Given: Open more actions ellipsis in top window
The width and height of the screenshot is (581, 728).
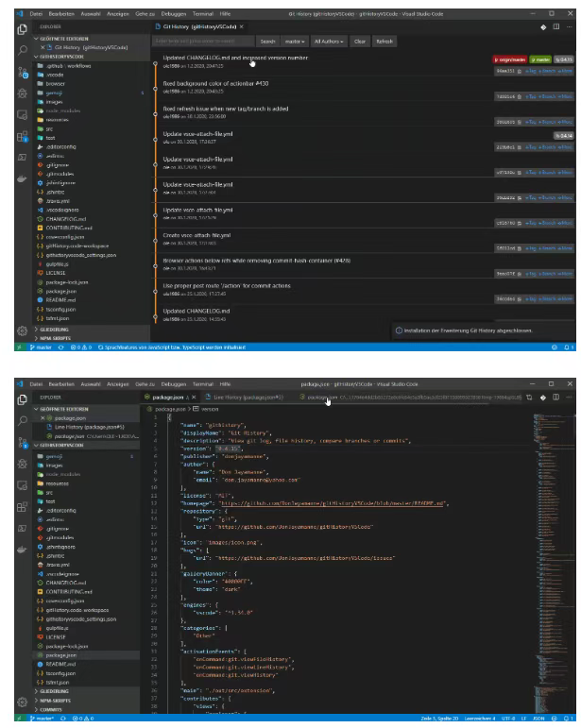Looking at the screenshot, I should pos(569,27).
